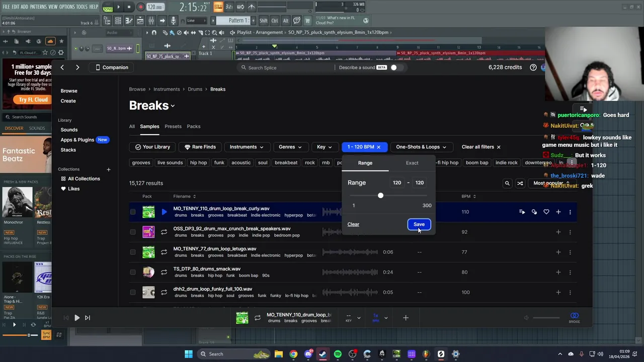
Task: Switch to Packs tab
Action: (x=194, y=126)
